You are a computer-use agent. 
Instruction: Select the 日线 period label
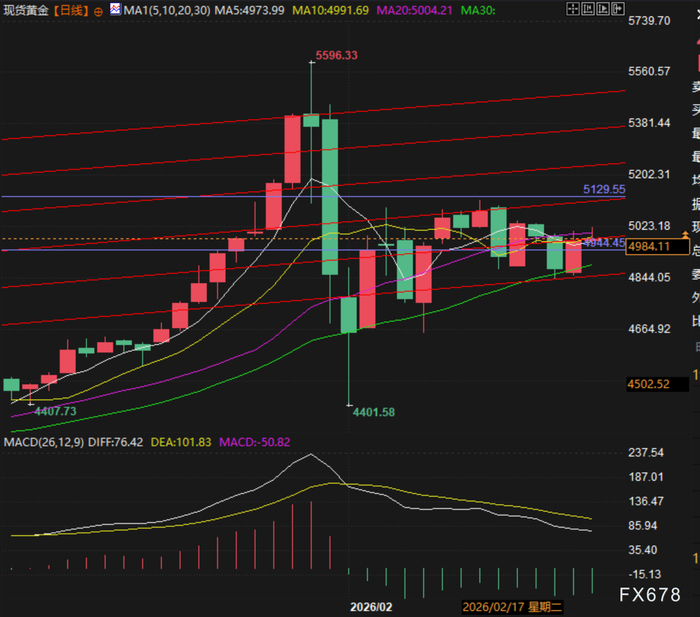click(71, 10)
